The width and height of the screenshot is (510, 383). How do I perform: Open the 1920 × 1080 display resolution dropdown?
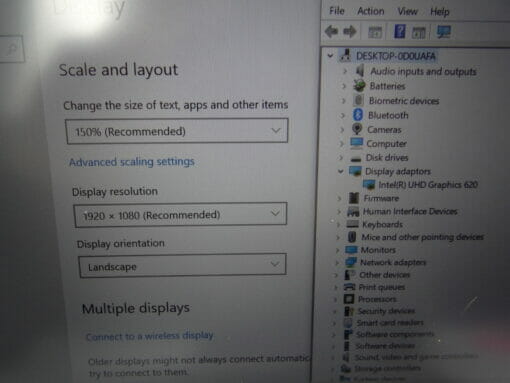click(x=180, y=215)
